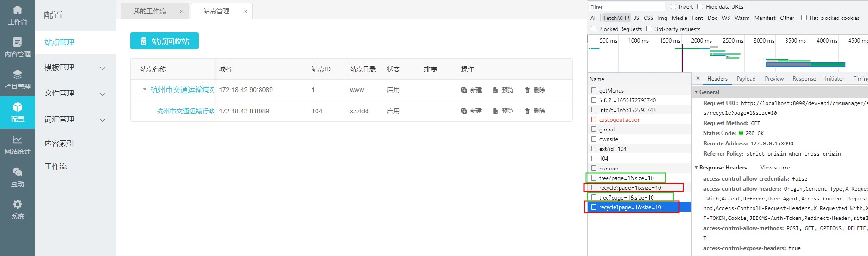The image size is (868, 256).
Task: Select the global network request
Action: [x=639, y=130]
